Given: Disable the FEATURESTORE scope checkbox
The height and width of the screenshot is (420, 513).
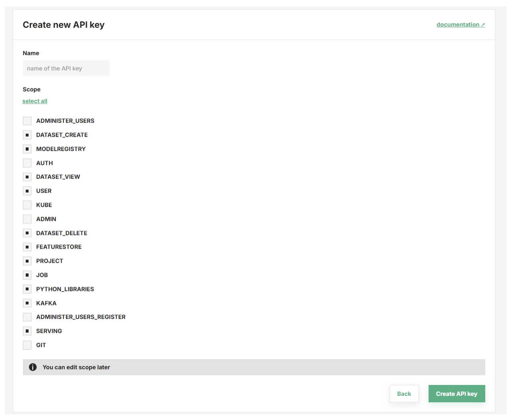Looking at the screenshot, I should (x=27, y=247).
